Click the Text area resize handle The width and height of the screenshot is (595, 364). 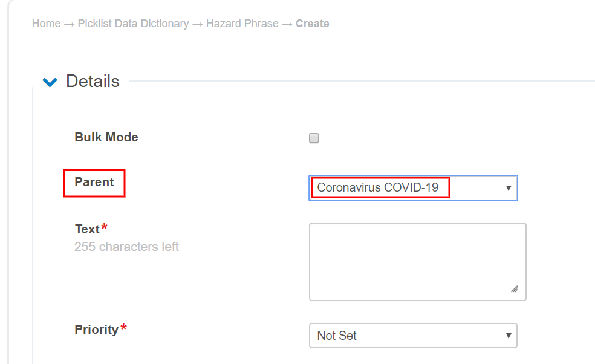tap(514, 289)
